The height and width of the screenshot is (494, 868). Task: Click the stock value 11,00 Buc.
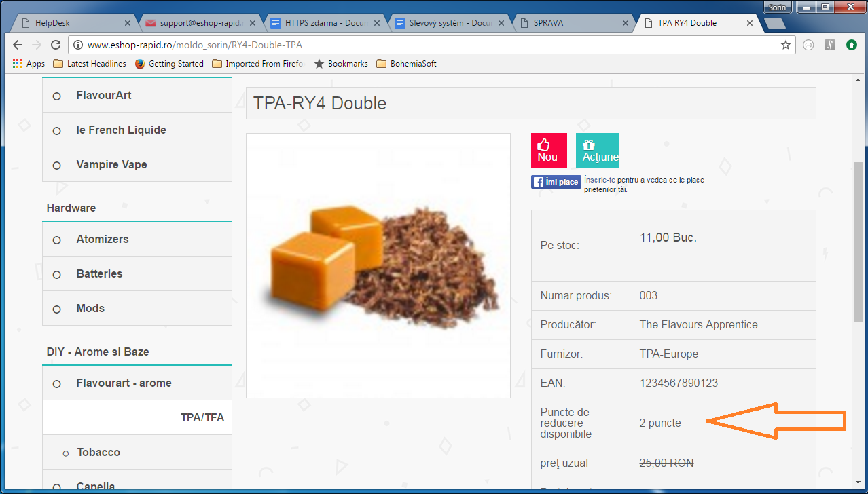tap(668, 237)
